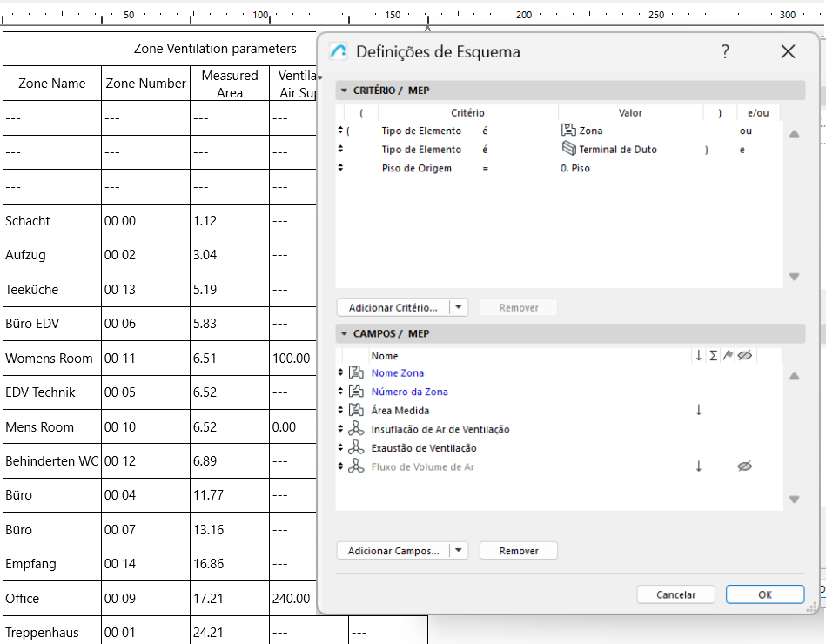Click the reorder handle of the Piso de Origem row
The width and height of the screenshot is (826, 644).
(x=340, y=168)
